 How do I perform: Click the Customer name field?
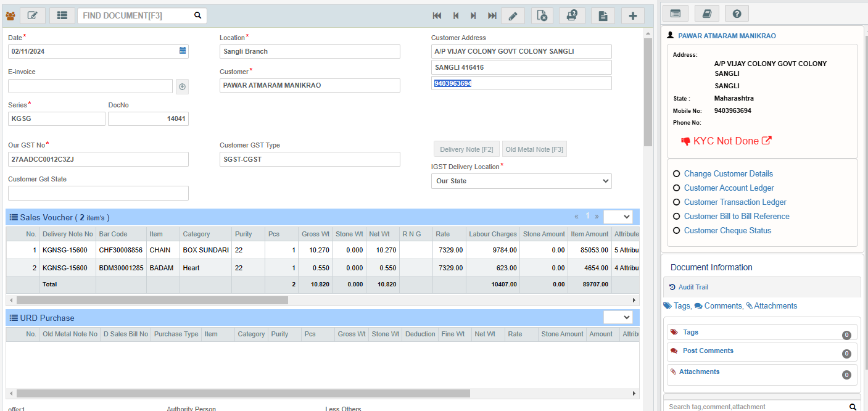coord(310,85)
